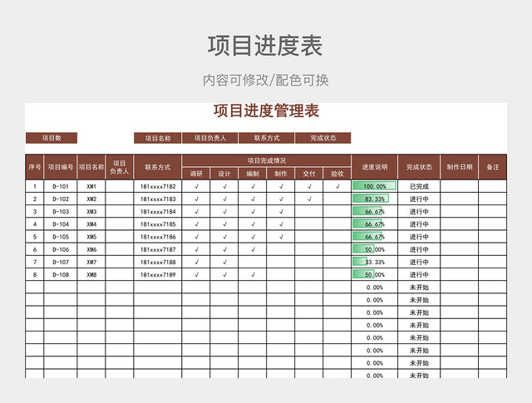This screenshot has height=403, width=532.
Task: Click the 50.00% progress bar in row D-106
Action: pos(363,249)
